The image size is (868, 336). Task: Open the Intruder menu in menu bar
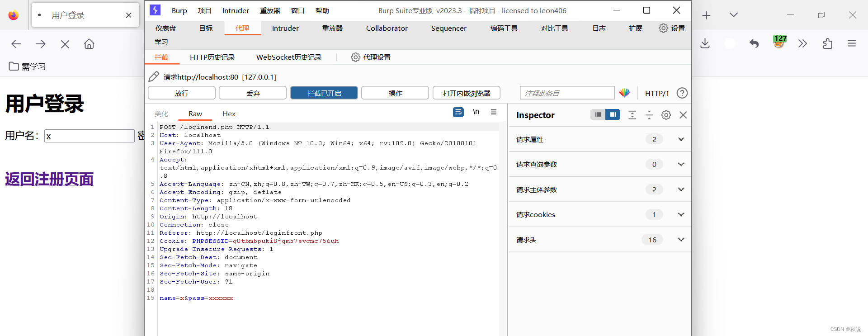236,10
